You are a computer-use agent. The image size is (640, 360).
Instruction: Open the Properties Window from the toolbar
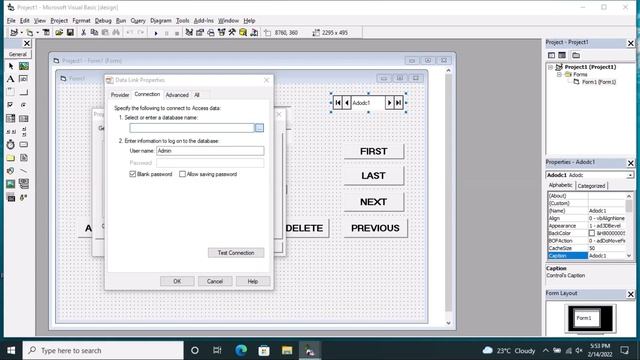(200, 32)
